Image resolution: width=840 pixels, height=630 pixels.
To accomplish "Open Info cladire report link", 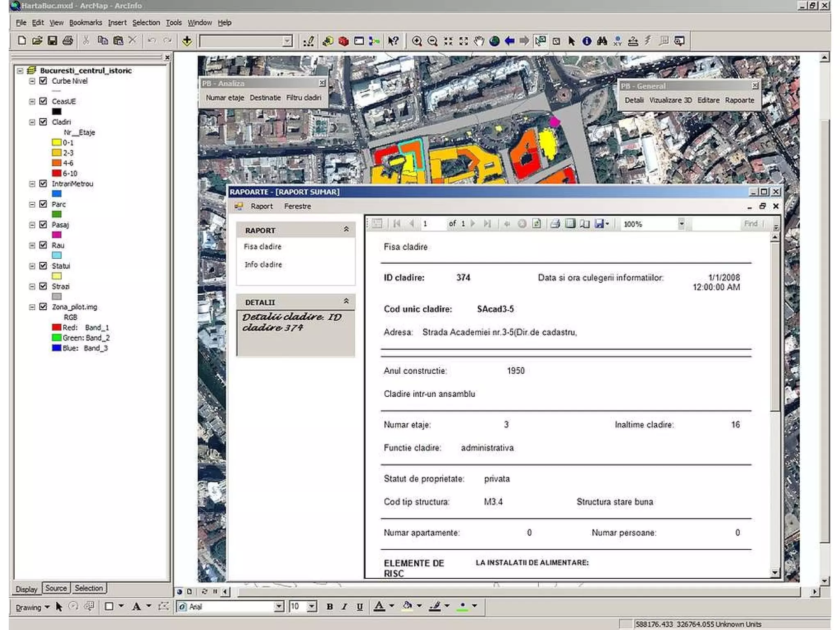I will (x=263, y=265).
